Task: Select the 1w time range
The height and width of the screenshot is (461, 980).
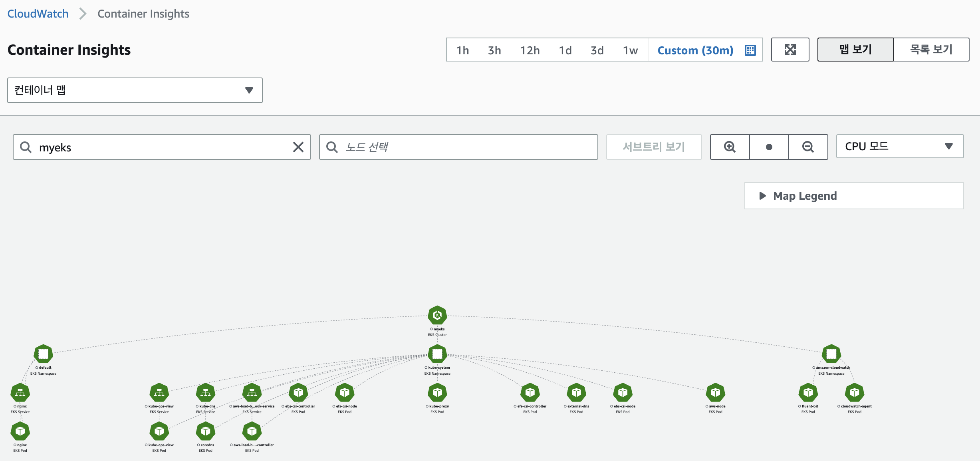Action: 630,50
